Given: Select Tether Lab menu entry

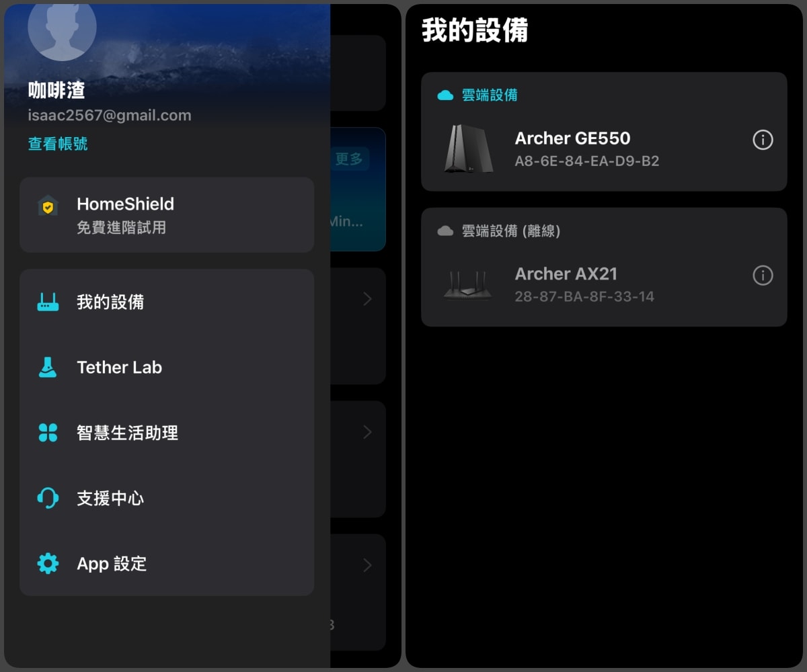Looking at the screenshot, I should (x=167, y=368).
